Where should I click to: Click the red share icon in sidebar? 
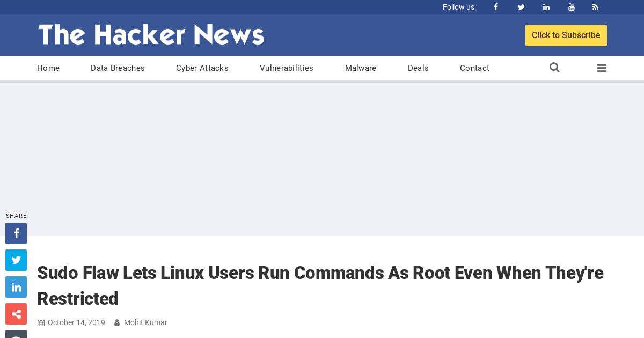pos(16,314)
